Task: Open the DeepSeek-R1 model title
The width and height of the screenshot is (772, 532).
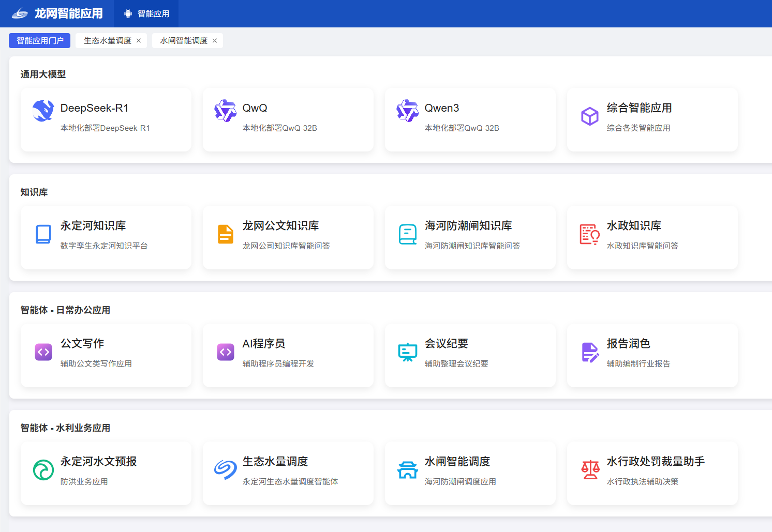Action: pyautogui.click(x=94, y=108)
